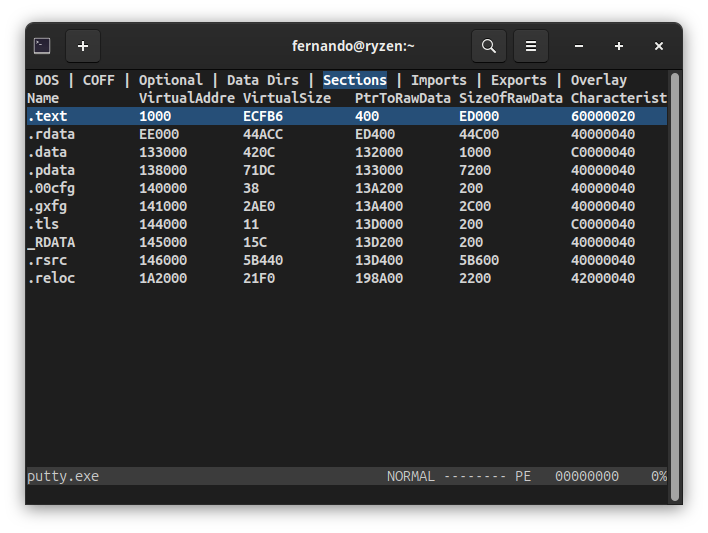The height and width of the screenshot is (533, 708).
Task: Click the 13D000 raw data pointer
Action: pos(379,224)
